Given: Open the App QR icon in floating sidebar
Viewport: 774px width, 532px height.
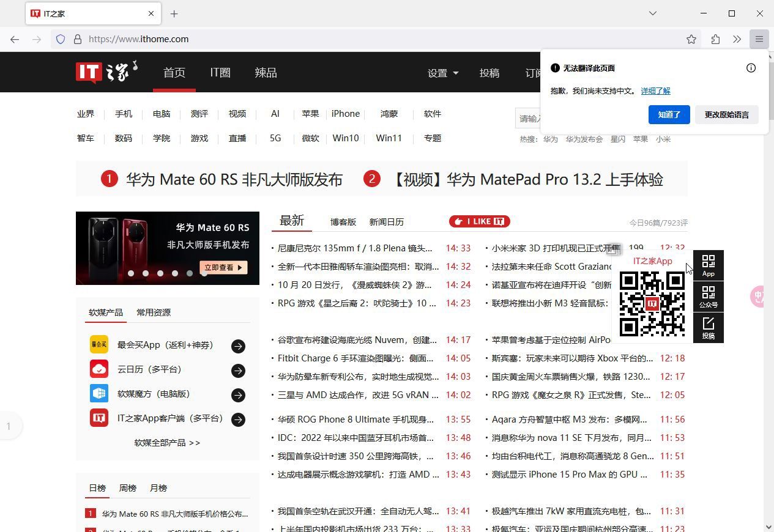Looking at the screenshot, I should pos(709,265).
